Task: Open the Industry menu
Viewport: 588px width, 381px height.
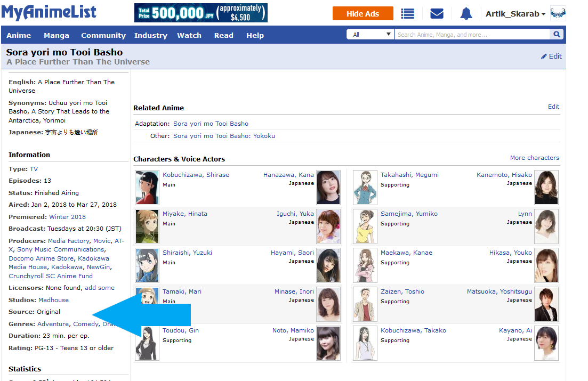Action: [151, 35]
